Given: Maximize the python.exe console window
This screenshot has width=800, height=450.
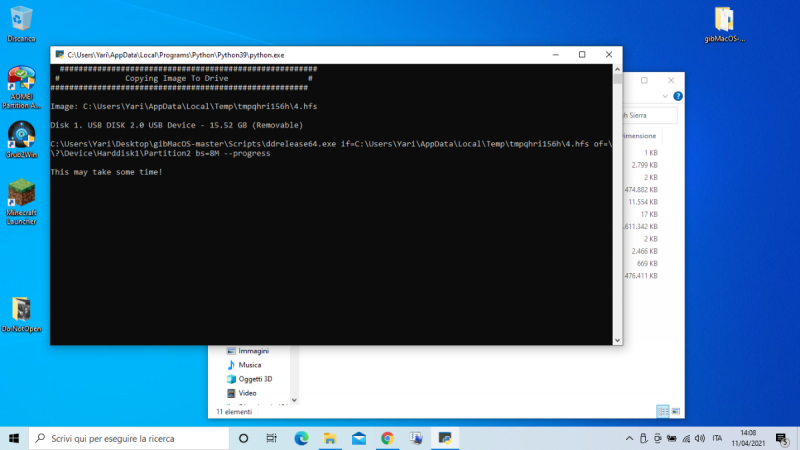Looking at the screenshot, I should pos(582,55).
